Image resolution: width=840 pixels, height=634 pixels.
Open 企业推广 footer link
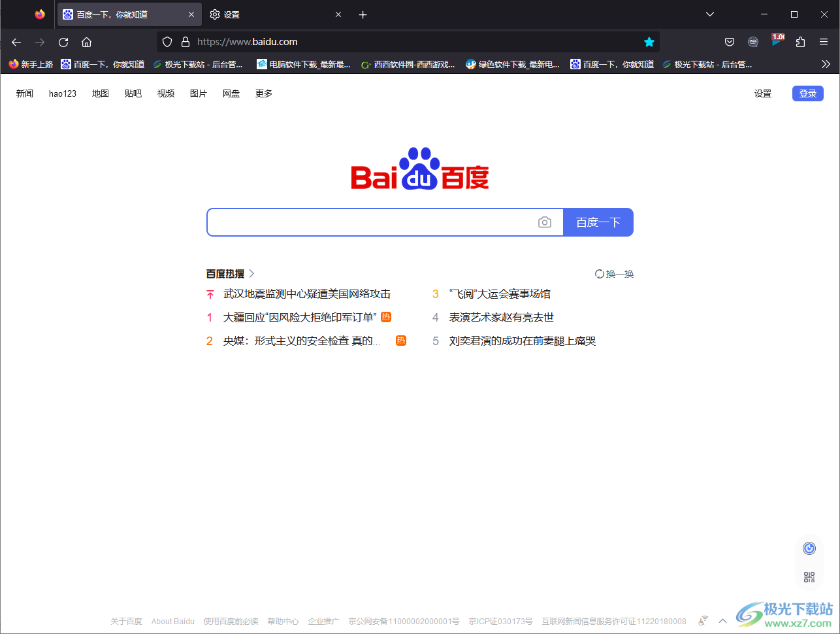[x=324, y=622]
